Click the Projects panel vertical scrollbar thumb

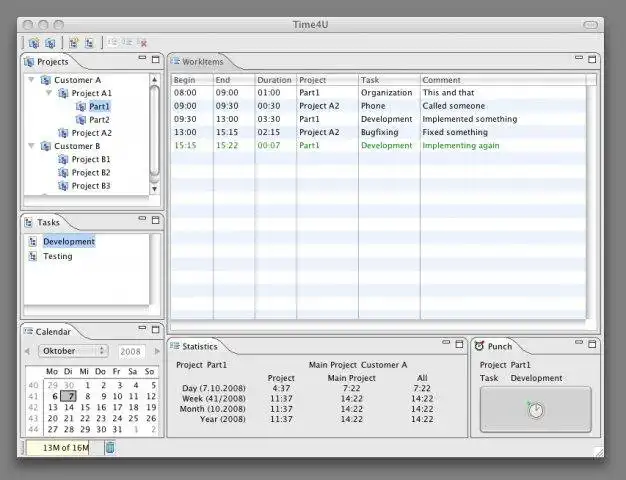pos(155,130)
